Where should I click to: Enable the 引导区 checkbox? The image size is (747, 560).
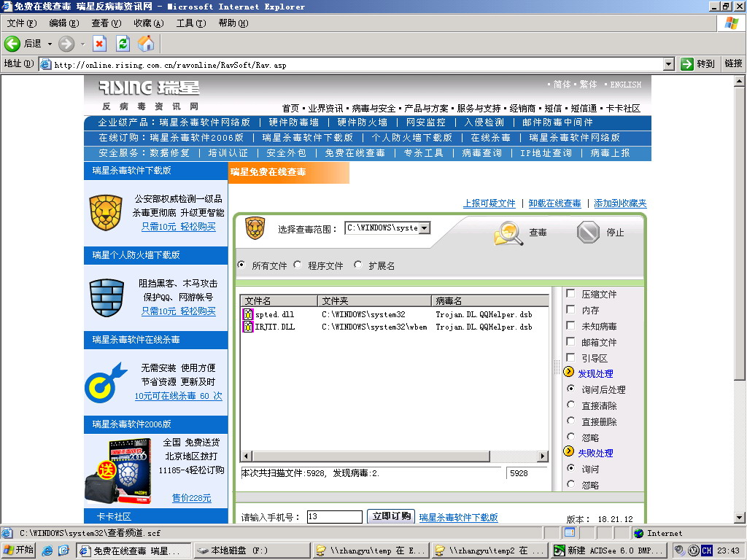click(570, 357)
